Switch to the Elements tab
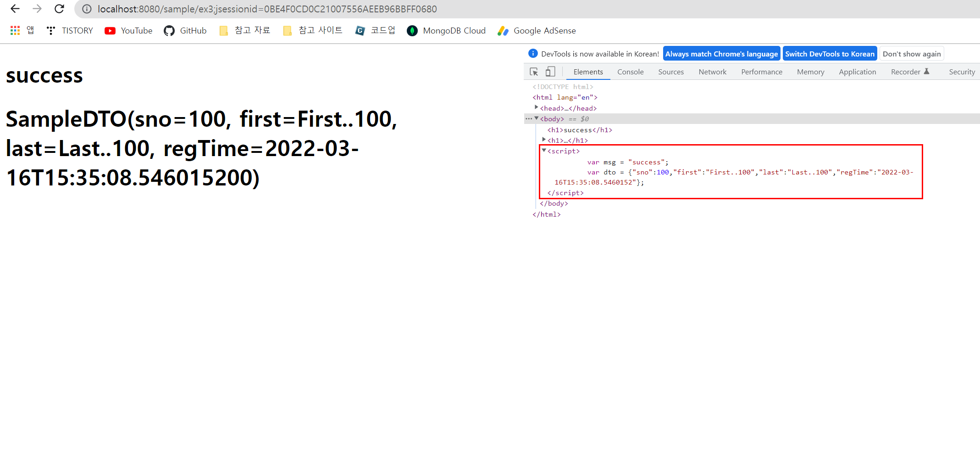The width and height of the screenshot is (980, 460). pos(588,72)
